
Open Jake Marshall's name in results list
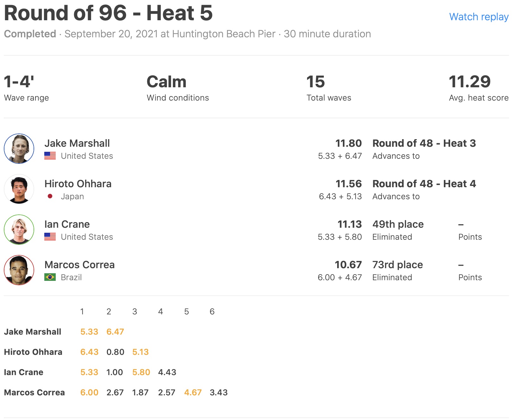coord(77,143)
